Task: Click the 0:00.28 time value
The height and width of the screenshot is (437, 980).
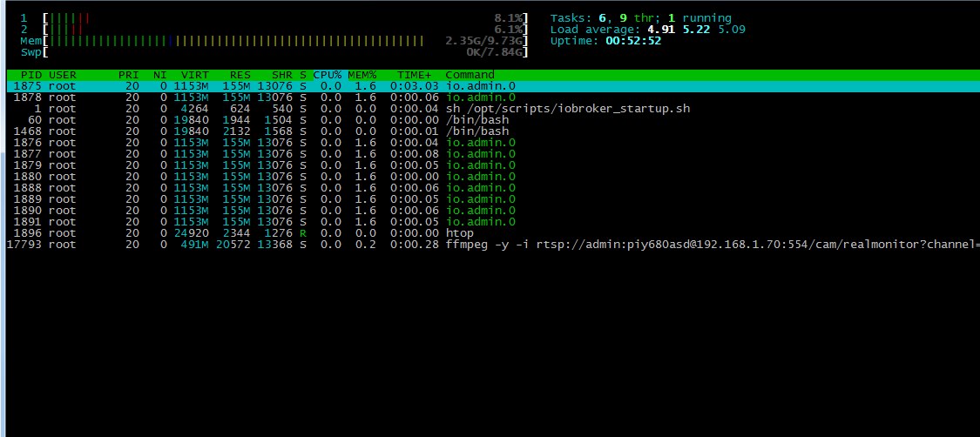Action: (415, 244)
